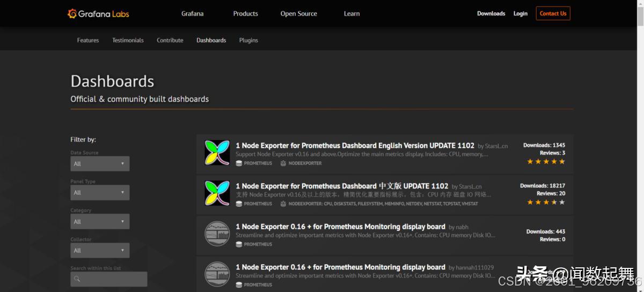The image size is (644, 292).
Task: Open the Learn menu
Action: pos(352,13)
